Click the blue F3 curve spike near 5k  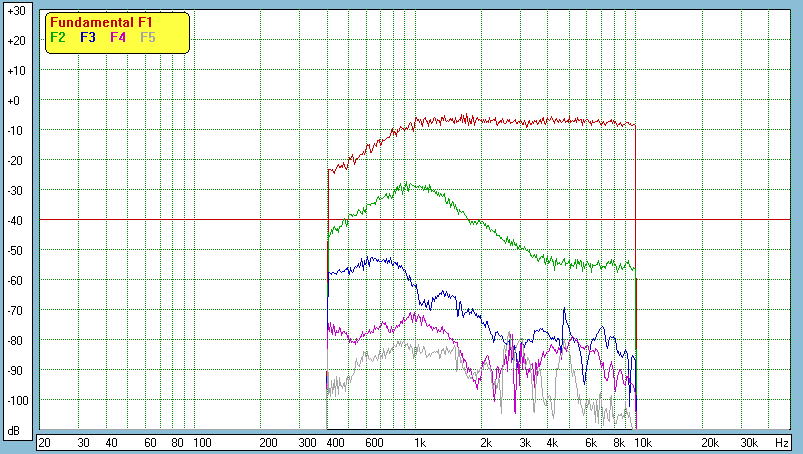click(x=566, y=310)
